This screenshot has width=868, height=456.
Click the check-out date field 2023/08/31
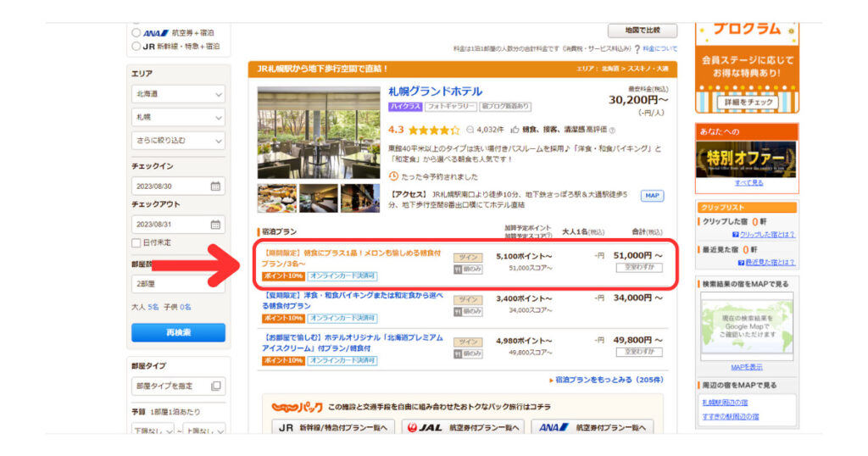click(178, 225)
